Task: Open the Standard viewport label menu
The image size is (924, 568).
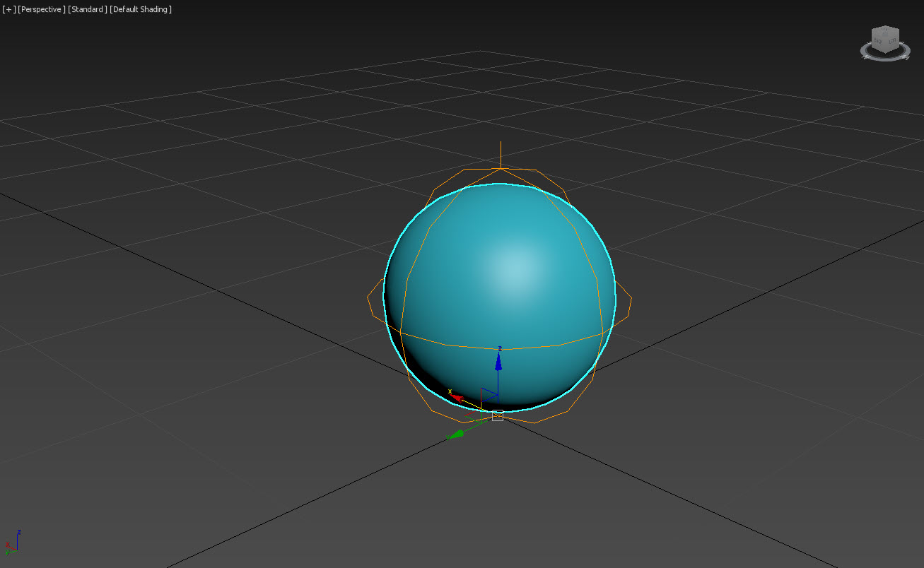Action: (x=88, y=9)
